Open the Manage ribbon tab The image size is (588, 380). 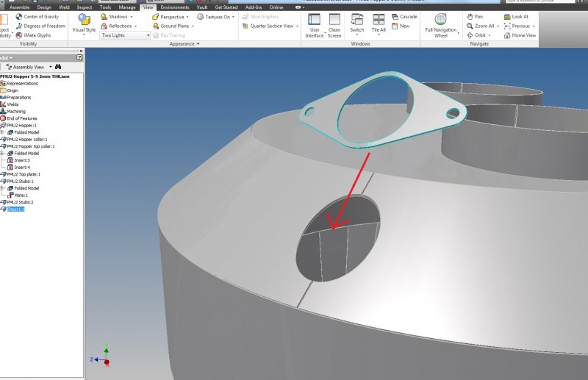pos(126,7)
